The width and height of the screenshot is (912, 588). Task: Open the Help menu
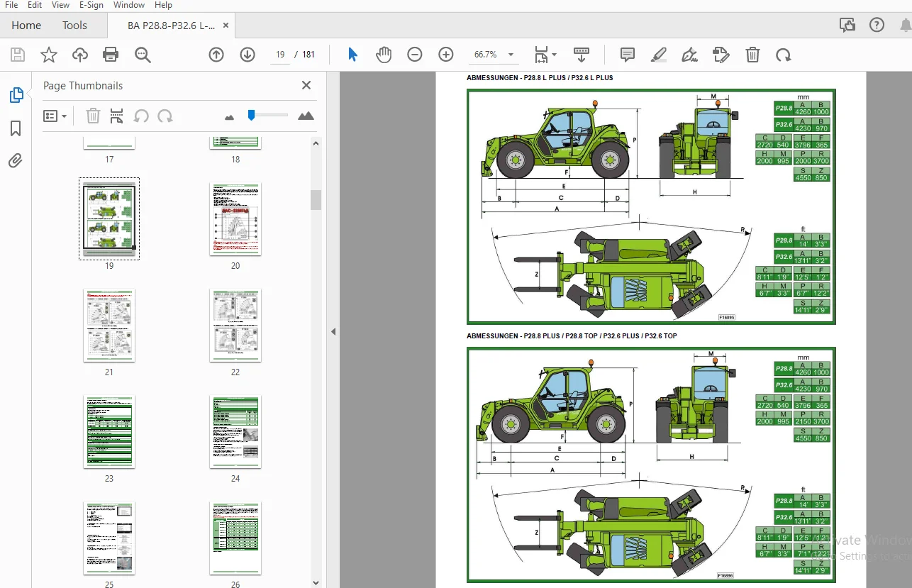click(163, 5)
